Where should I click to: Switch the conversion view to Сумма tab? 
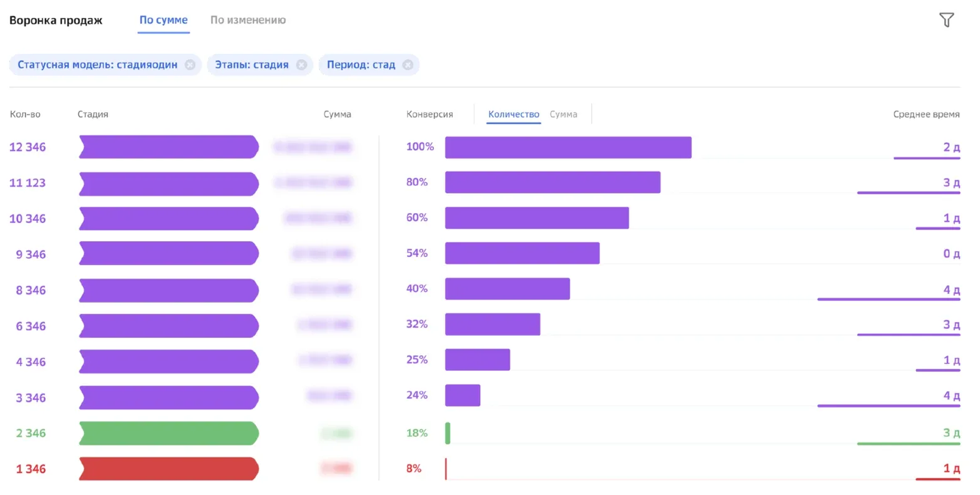tap(564, 114)
